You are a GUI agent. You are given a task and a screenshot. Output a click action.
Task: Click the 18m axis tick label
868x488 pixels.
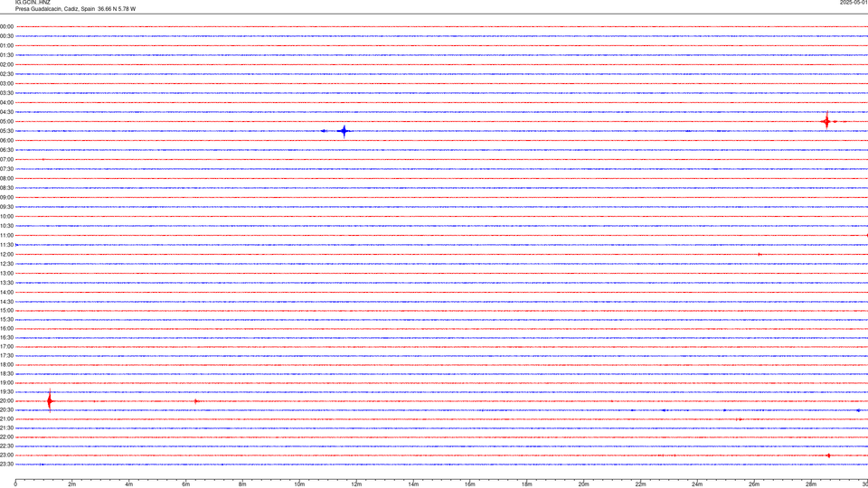[x=527, y=484]
